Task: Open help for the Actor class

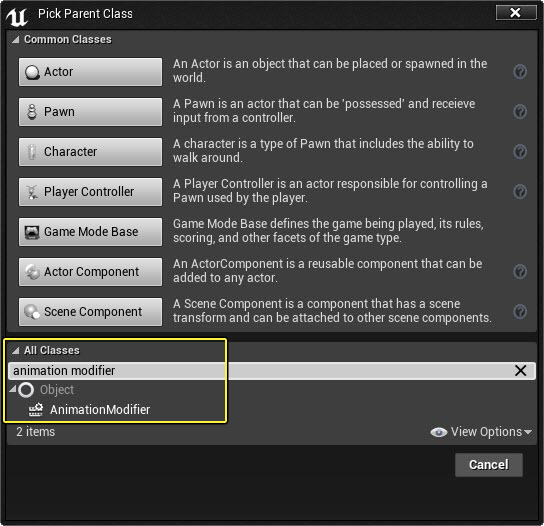Action: click(520, 71)
